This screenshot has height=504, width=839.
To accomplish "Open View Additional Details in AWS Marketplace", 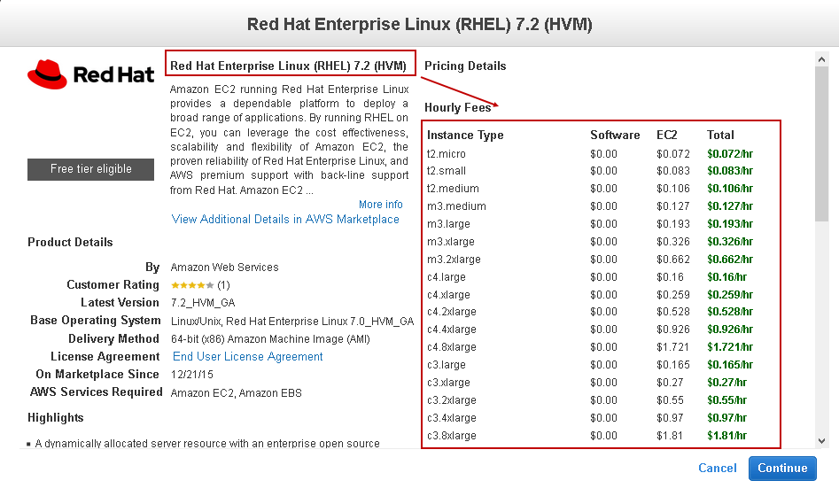I will click(x=285, y=220).
